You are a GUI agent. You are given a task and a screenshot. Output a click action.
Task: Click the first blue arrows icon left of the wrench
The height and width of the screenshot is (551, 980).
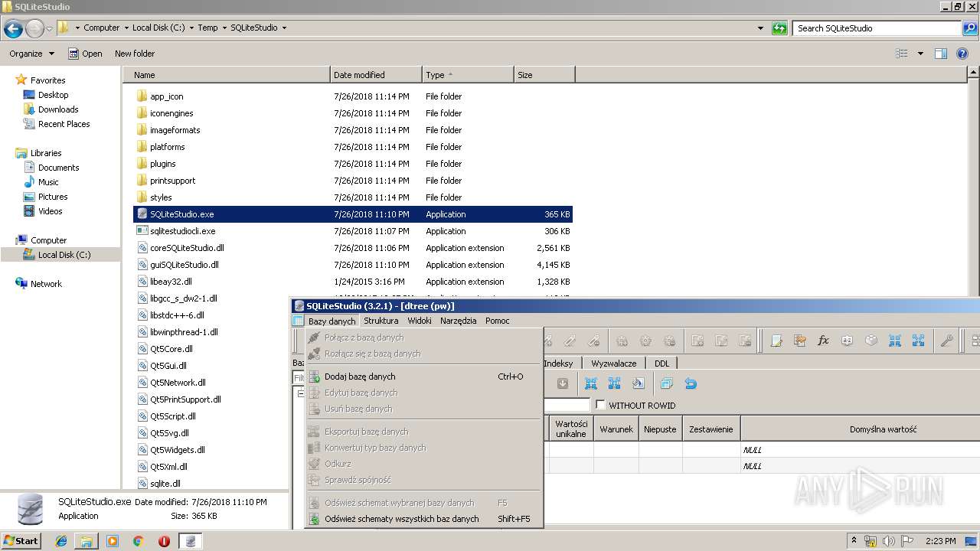[x=894, y=341]
